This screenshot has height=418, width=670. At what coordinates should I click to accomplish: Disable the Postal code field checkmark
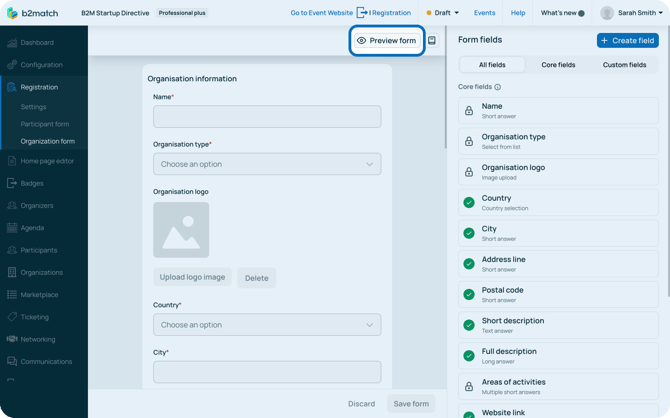(469, 295)
